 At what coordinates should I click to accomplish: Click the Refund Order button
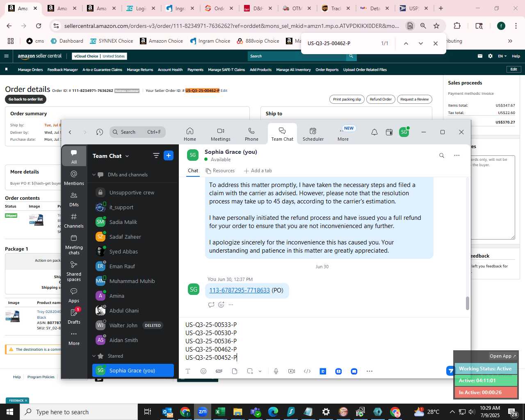381,99
